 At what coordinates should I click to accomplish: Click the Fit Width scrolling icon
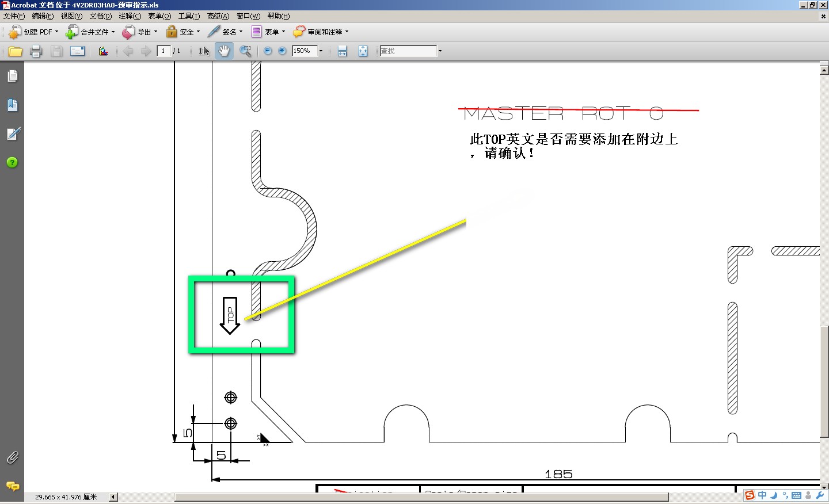pos(343,51)
